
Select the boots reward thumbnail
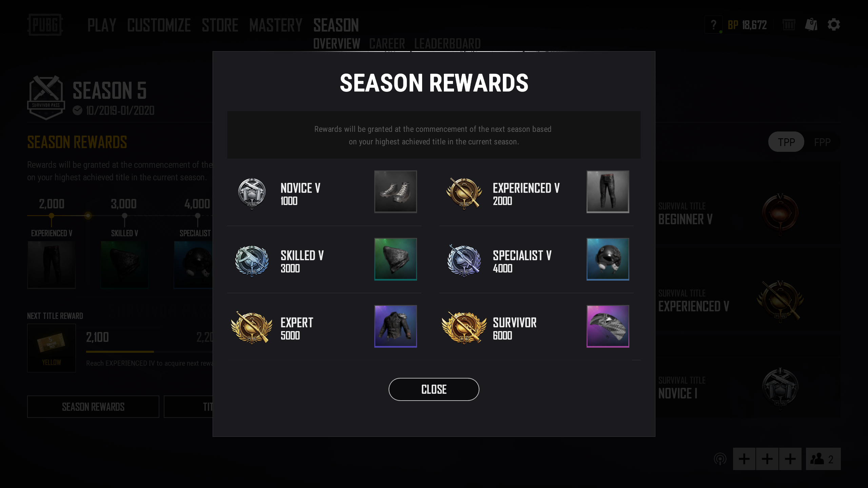[395, 191]
